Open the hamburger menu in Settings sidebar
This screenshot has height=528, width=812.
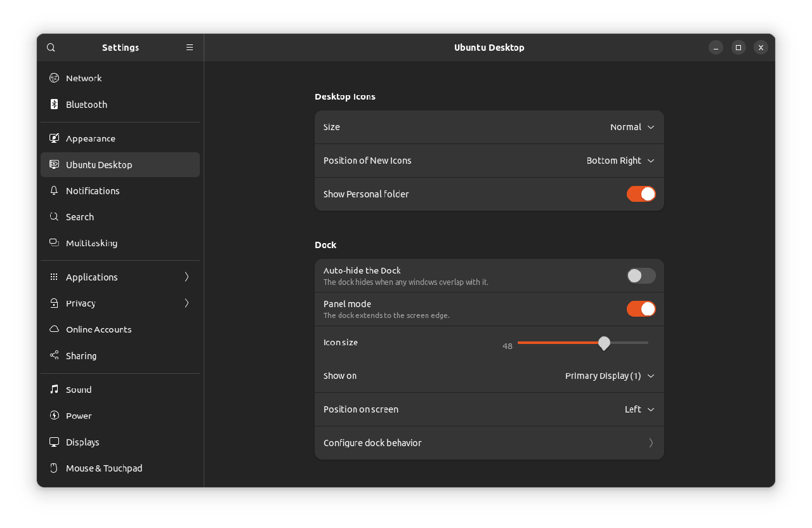[x=190, y=48]
